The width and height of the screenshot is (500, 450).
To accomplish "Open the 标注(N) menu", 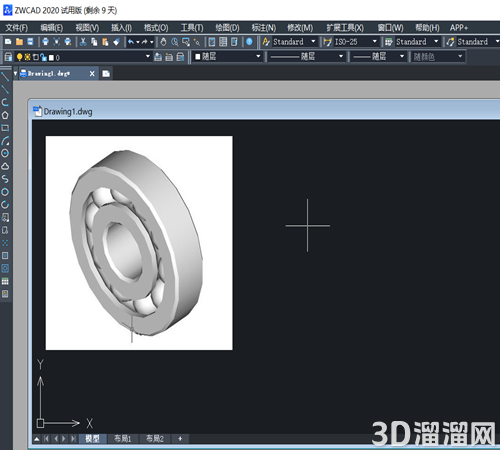I will [264, 28].
